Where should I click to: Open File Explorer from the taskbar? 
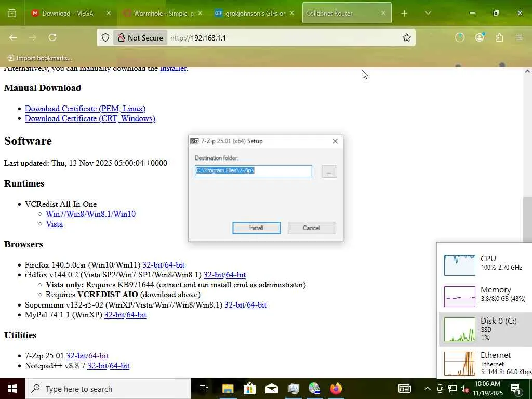[x=228, y=389]
